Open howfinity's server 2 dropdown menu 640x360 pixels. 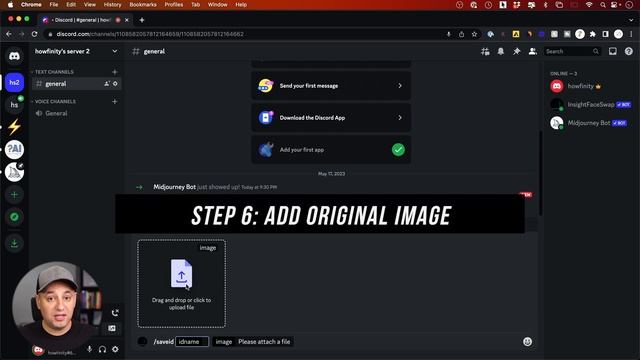coord(76,51)
